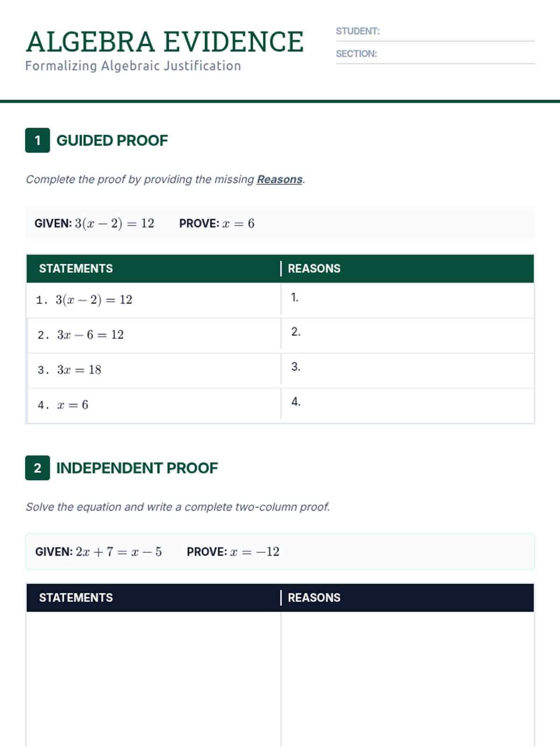Click the green number 2 section badge

(37, 468)
